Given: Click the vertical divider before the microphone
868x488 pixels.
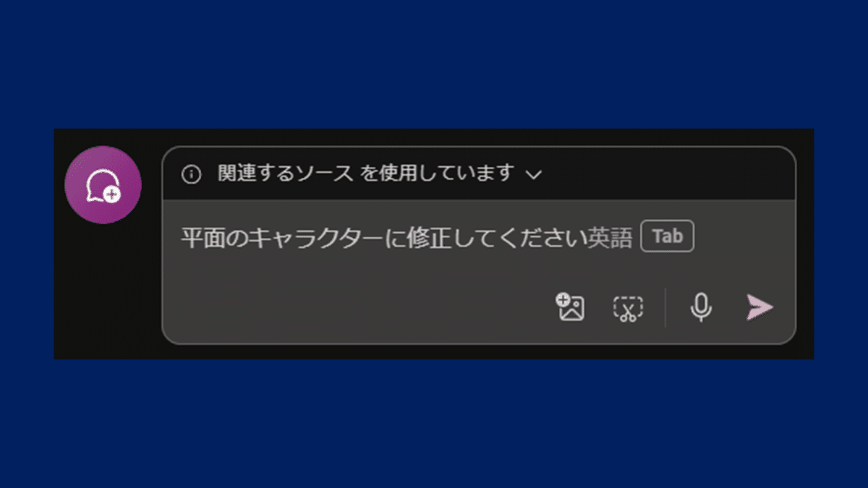Looking at the screenshot, I should 665,308.
